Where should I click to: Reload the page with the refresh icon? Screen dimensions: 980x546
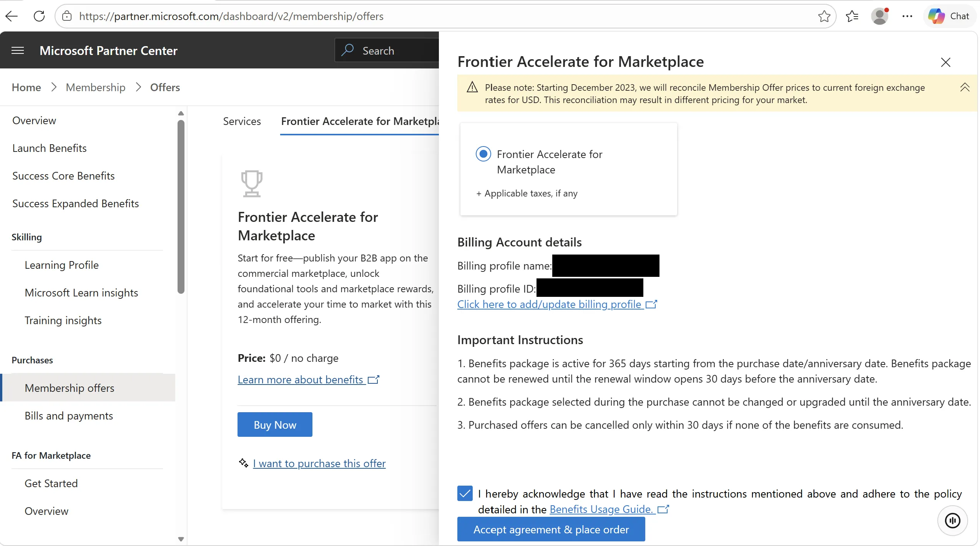coord(39,16)
